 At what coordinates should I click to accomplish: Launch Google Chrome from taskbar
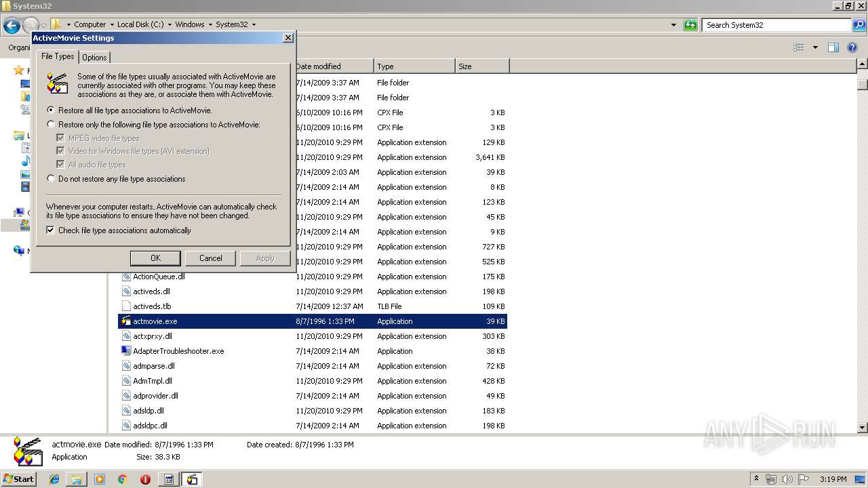122,479
